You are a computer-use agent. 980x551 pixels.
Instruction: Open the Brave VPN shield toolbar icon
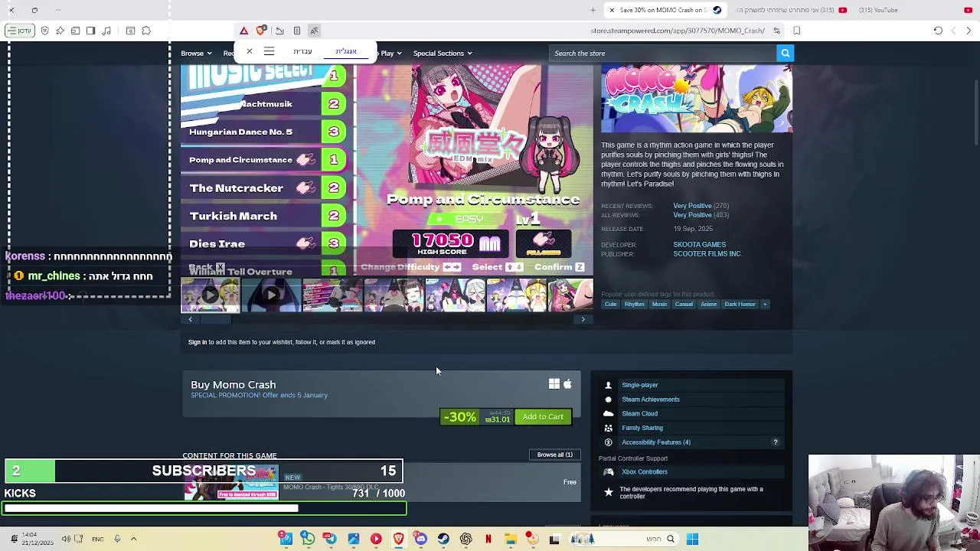44,31
